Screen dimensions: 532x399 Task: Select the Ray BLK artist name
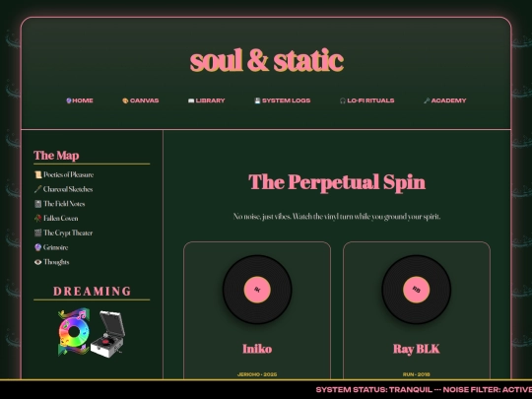[417, 349]
